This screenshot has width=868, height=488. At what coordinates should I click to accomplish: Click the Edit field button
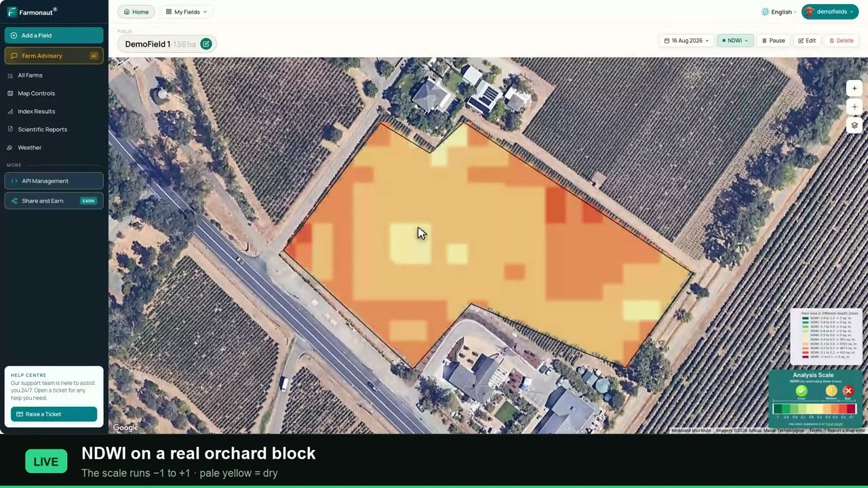point(807,41)
